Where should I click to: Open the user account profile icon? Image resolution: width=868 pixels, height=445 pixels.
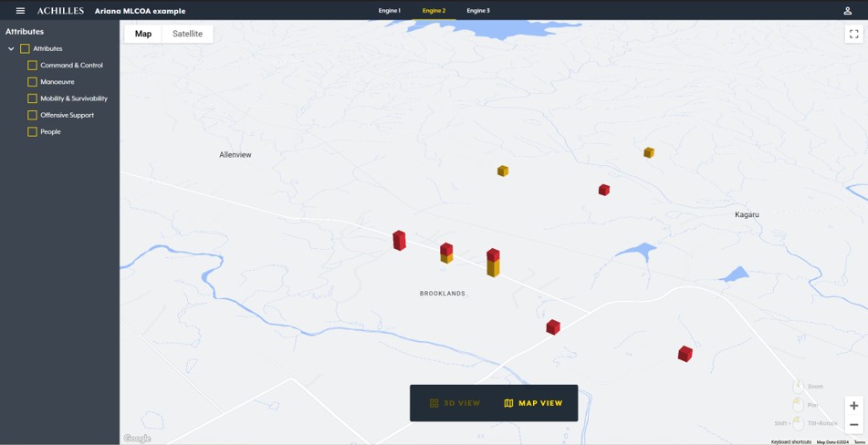(847, 11)
